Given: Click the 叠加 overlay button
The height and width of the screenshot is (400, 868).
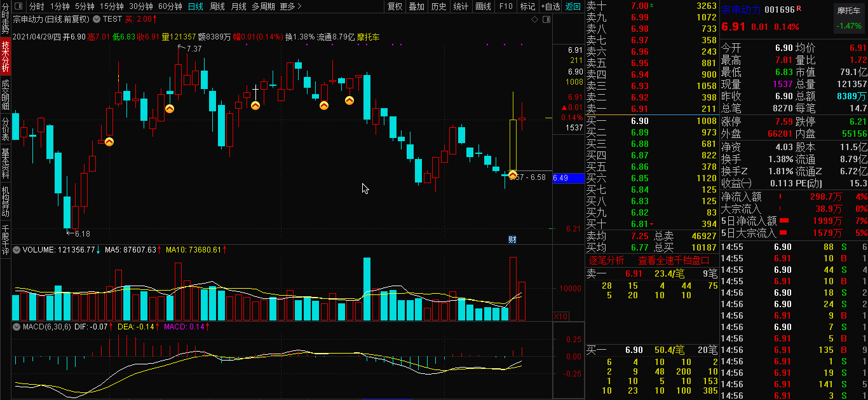Looking at the screenshot, I should [416, 6].
